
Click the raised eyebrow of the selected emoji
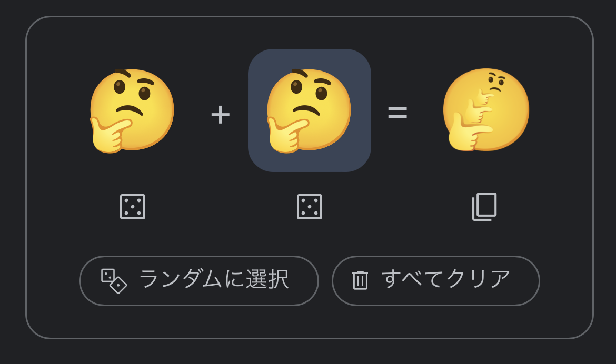300,74
